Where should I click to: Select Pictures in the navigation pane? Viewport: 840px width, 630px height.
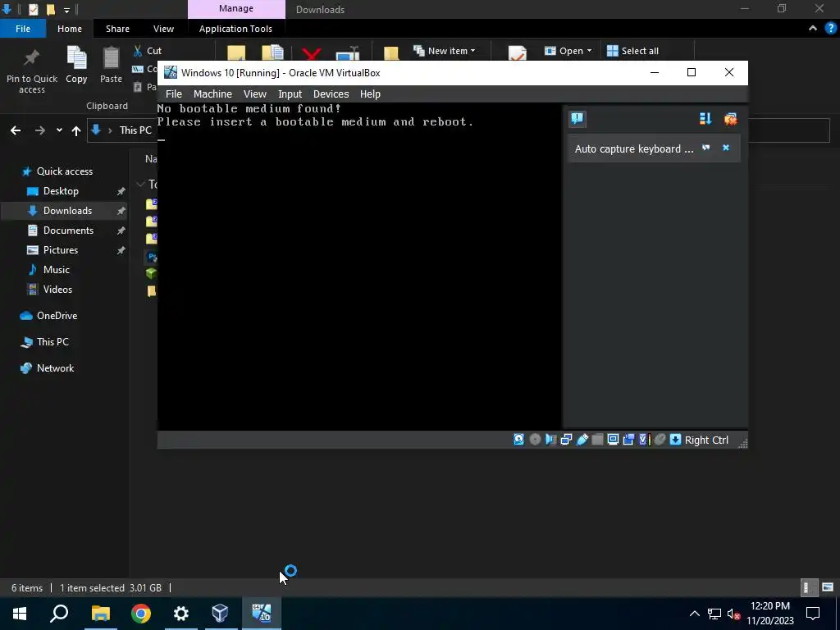61,250
